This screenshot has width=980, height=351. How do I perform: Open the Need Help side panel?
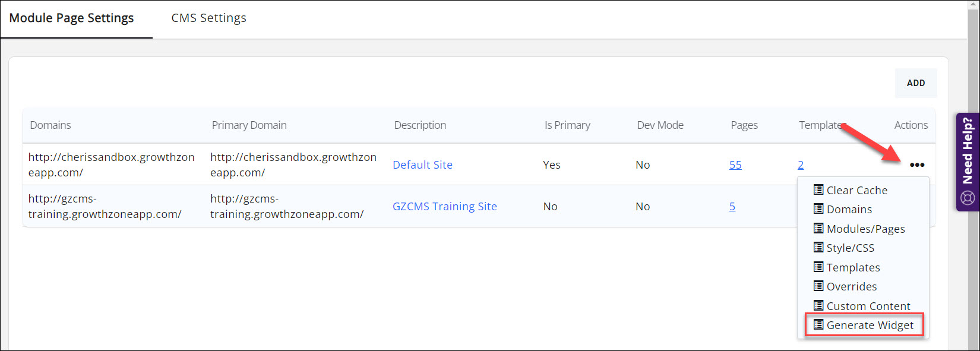(968, 162)
